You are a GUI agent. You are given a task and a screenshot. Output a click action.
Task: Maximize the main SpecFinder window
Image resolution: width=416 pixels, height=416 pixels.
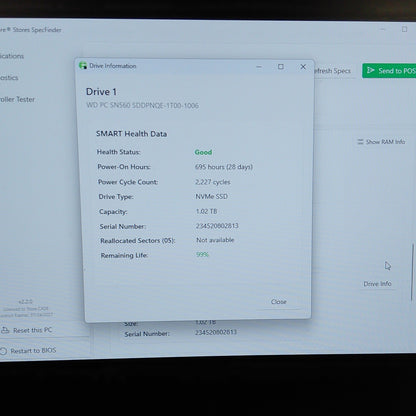coord(404,29)
